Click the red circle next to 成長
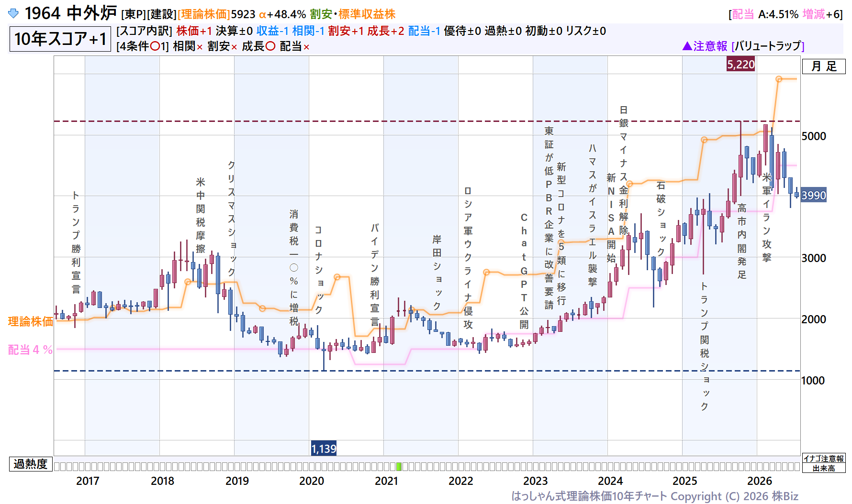Screen dimensions: 852x504 [270, 46]
